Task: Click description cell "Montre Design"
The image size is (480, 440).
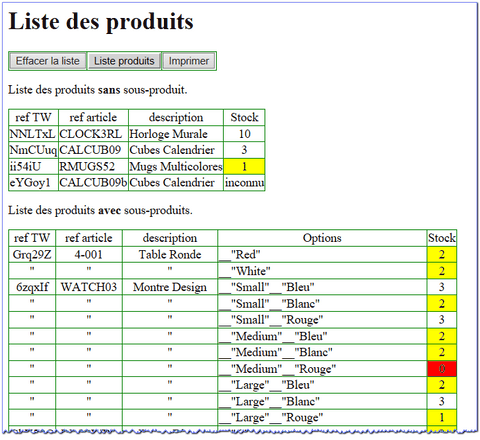Action: (170, 287)
